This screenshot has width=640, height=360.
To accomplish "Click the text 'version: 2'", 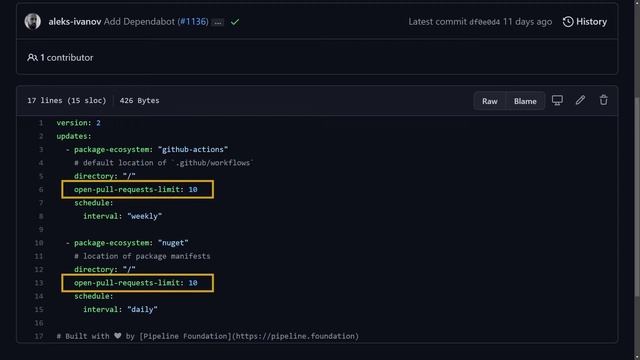I will (78, 123).
